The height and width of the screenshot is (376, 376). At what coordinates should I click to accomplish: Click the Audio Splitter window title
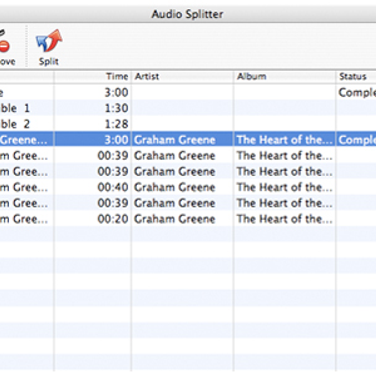(187, 14)
